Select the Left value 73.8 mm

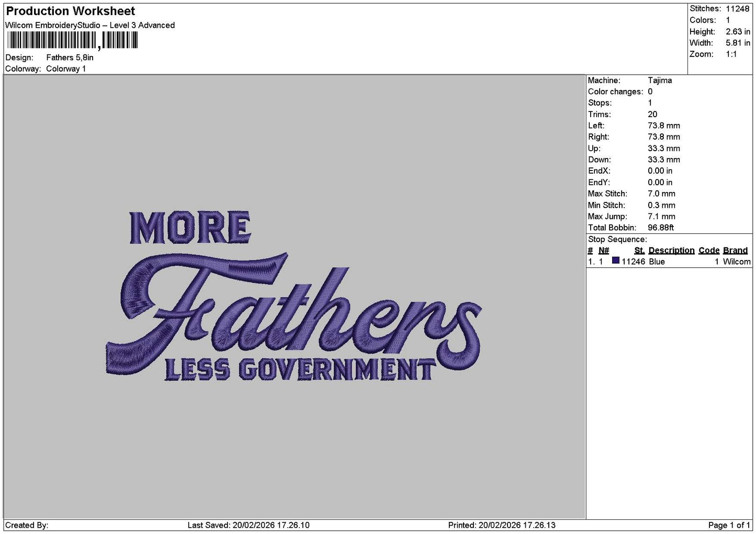[664, 126]
